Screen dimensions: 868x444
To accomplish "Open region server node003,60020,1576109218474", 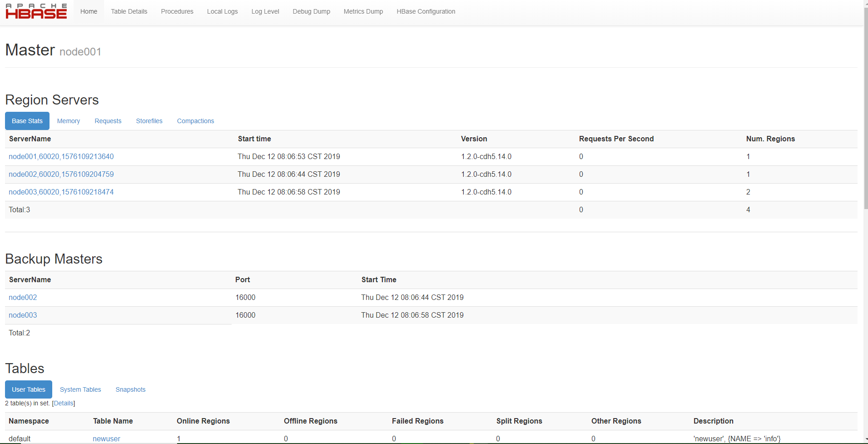I will click(61, 192).
